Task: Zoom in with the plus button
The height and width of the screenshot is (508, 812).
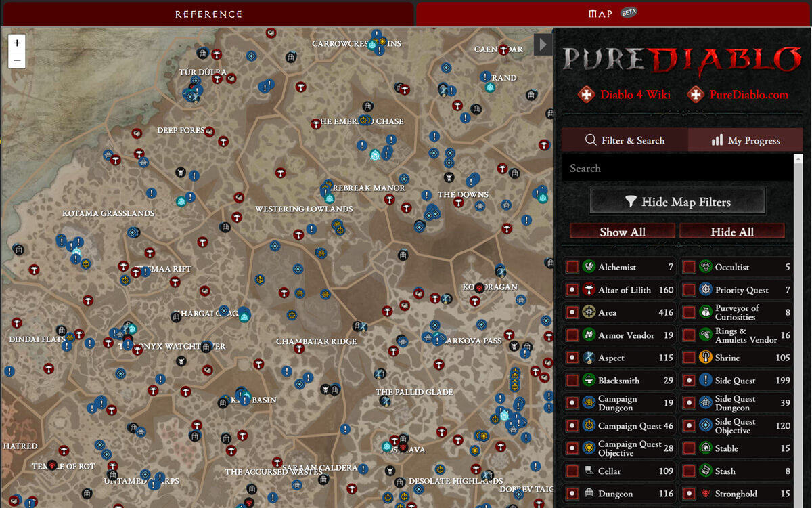Action: click(x=17, y=43)
